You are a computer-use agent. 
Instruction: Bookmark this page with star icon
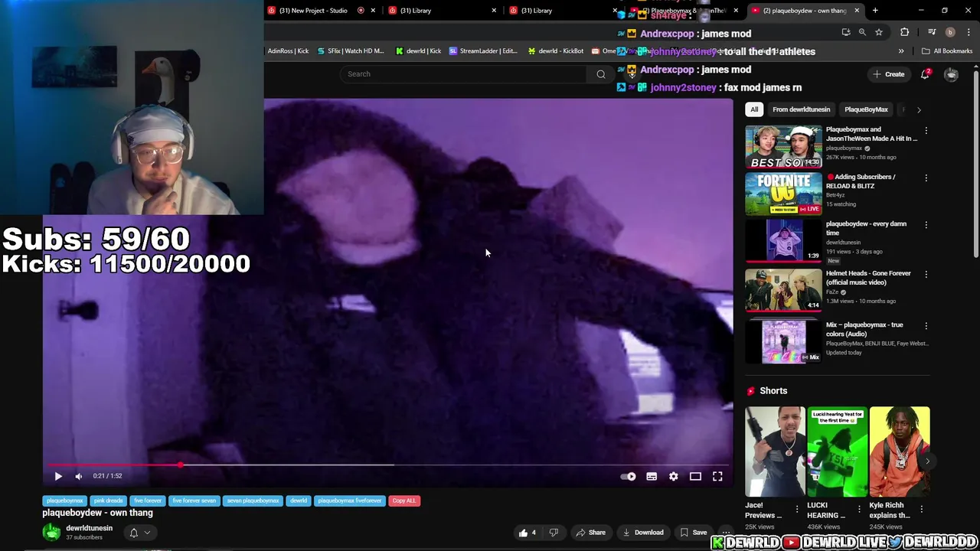[x=879, y=32]
